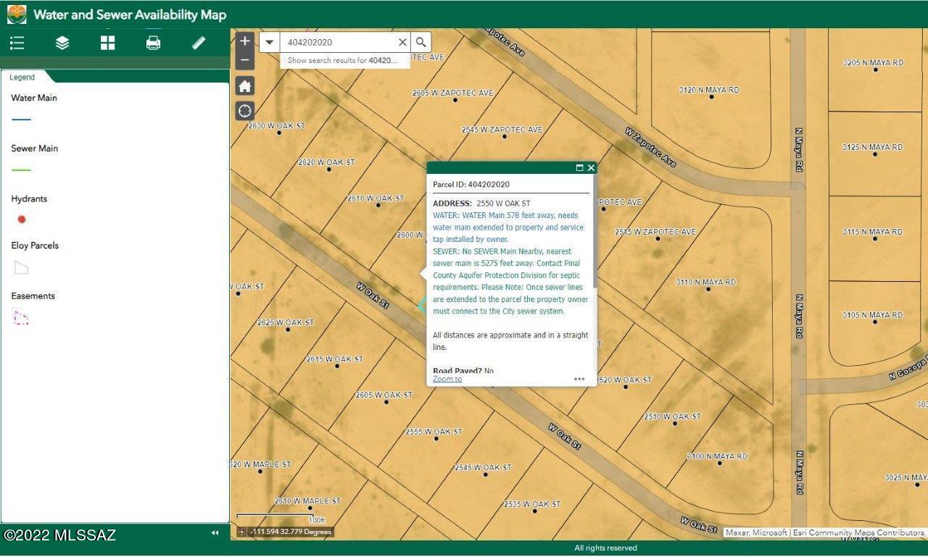Click the Zoom to link in popup
The image size is (928, 560).
(x=447, y=379)
